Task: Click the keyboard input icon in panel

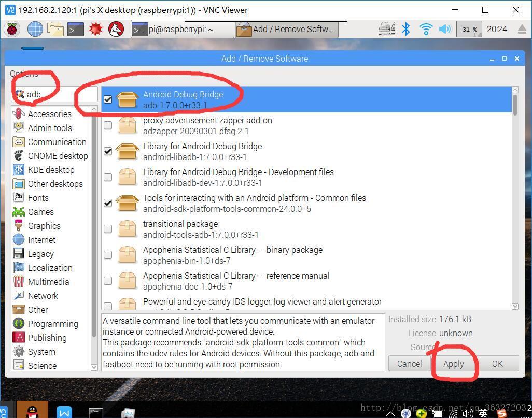Action: (x=387, y=28)
